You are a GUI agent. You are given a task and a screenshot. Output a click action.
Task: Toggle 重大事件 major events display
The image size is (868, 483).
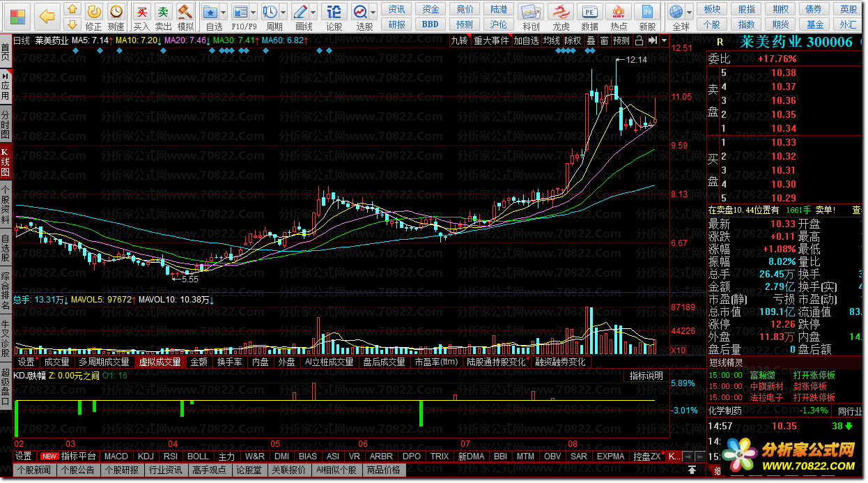[x=491, y=40]
